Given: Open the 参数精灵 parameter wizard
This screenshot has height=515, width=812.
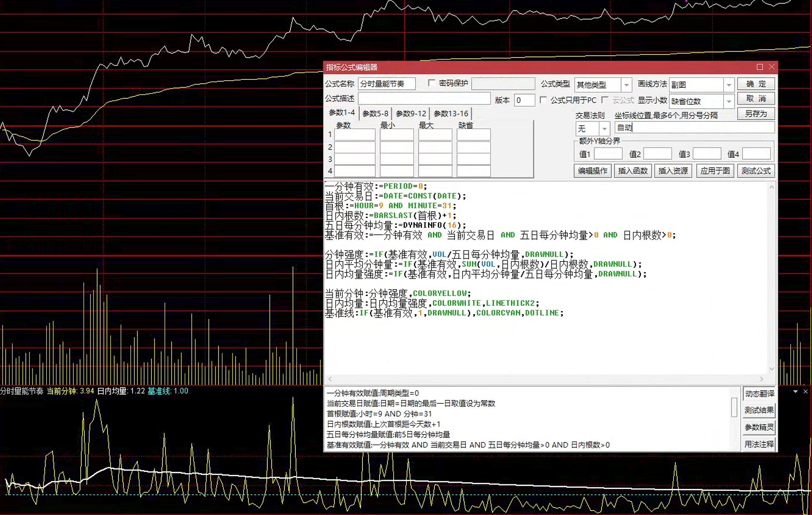Looking at the screenshot, I should tap(759, 427).
